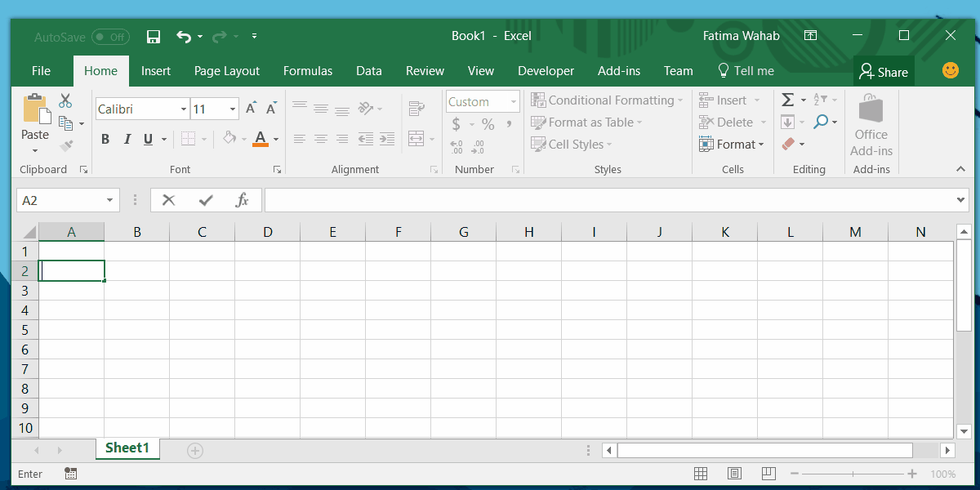This screenshot has height=490, width=980.
Task: Open the Developer ribbon tab
Action: (546, 71)
